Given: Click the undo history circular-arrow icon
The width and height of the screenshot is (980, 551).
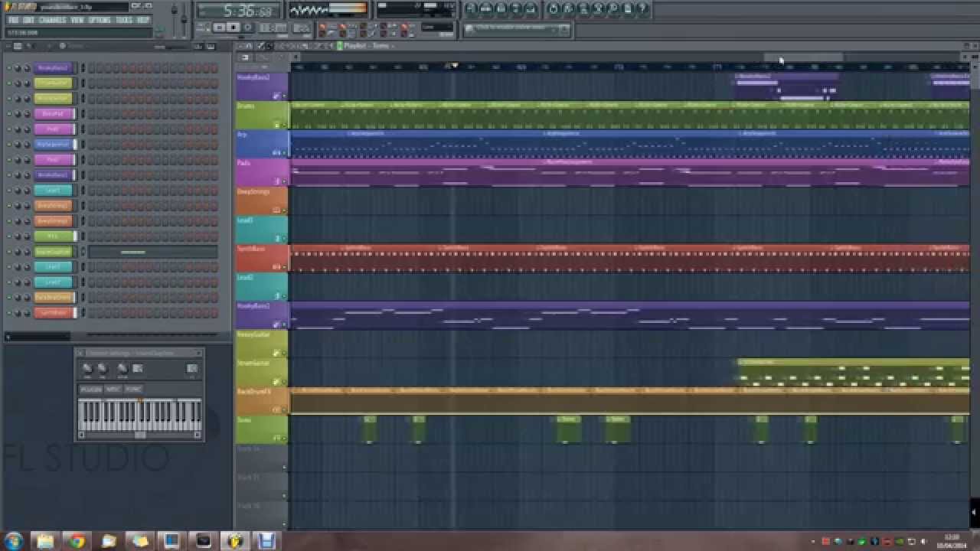Looking at the screenshot, I should [x=553, y=9].
